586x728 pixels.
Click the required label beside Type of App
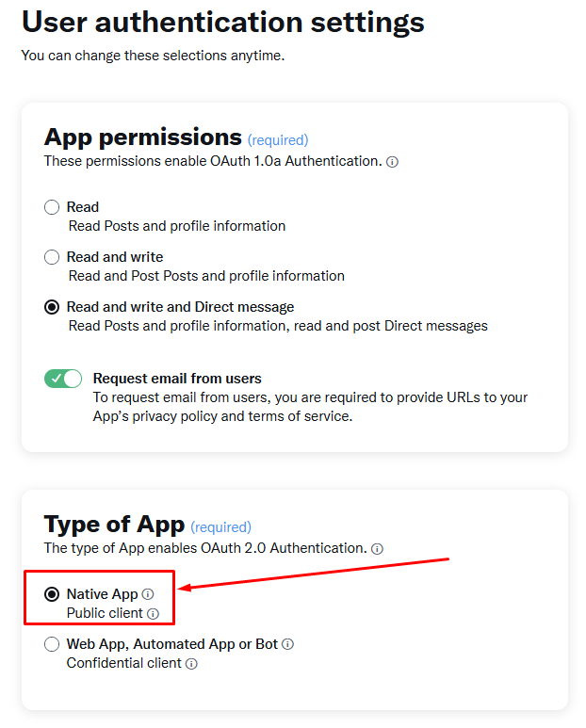click(x=220, y=527)
